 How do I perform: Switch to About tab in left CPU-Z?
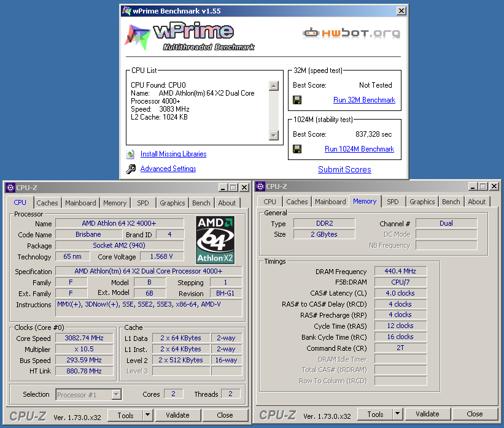tap(227, 203)
